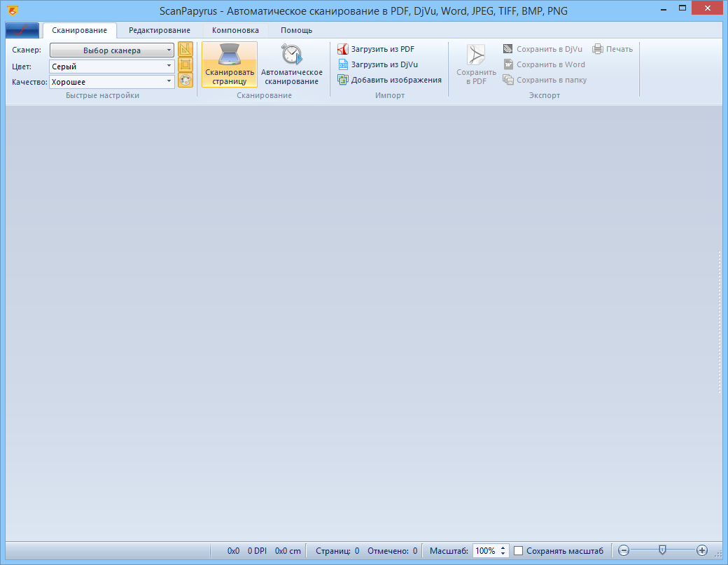
Task: Switch to the Компоновка tab
Action: click(235, 30)
